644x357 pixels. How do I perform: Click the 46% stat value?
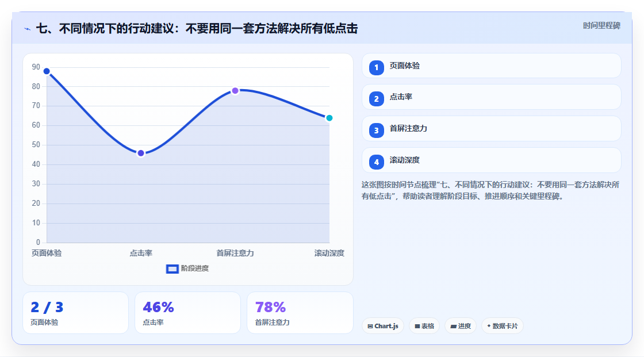(158, 308)
